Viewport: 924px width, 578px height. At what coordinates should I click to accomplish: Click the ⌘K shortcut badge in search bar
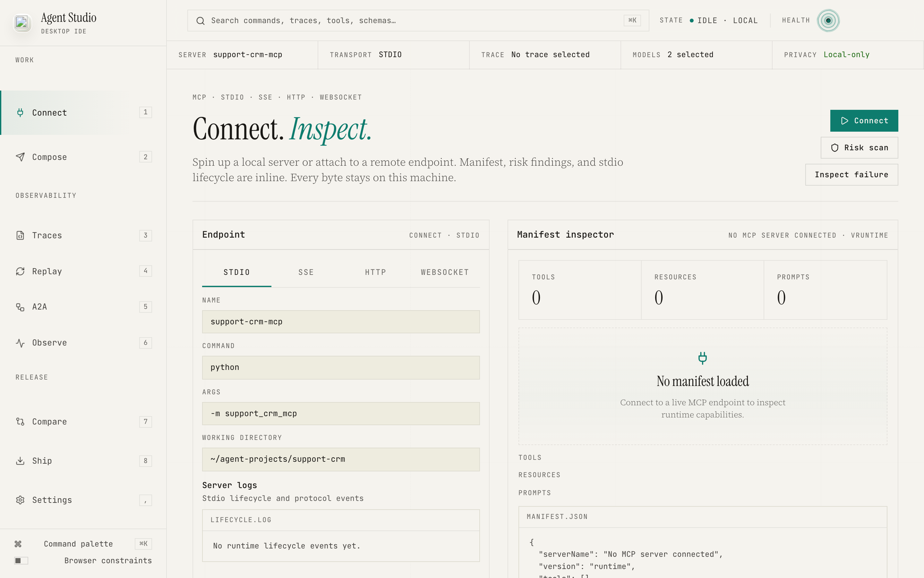pyautogui.click(x=632, y=21)
